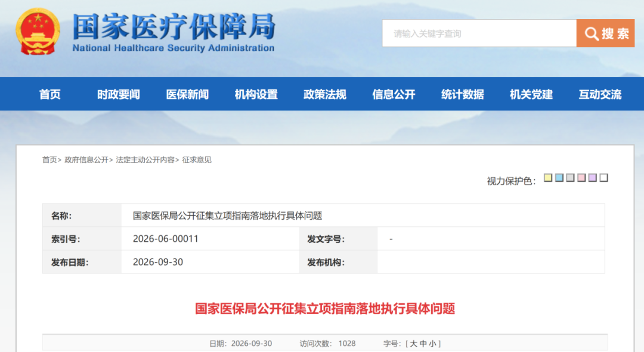Open the 首页 navigation menu item
This screenshot has width=644, height=352.
click(49, 94)
